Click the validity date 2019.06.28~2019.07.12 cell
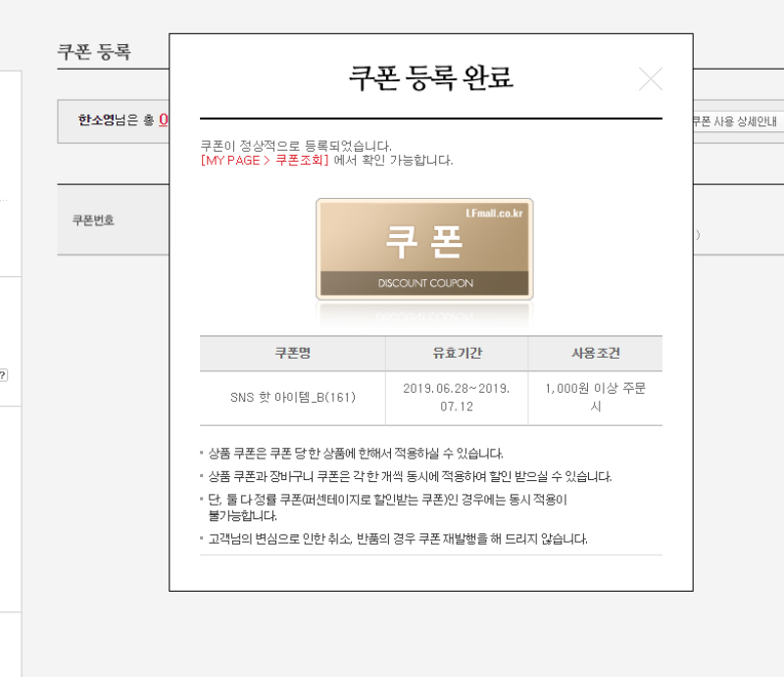Image resolution: width=784 pixels, height=677 pixels. tap(457, 397)
